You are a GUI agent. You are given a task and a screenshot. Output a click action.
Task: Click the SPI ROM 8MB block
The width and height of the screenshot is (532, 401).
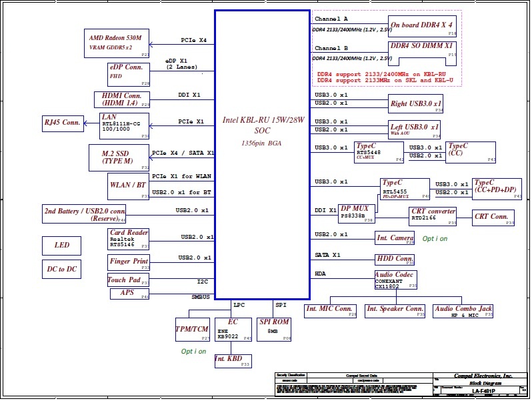point(274,330)
